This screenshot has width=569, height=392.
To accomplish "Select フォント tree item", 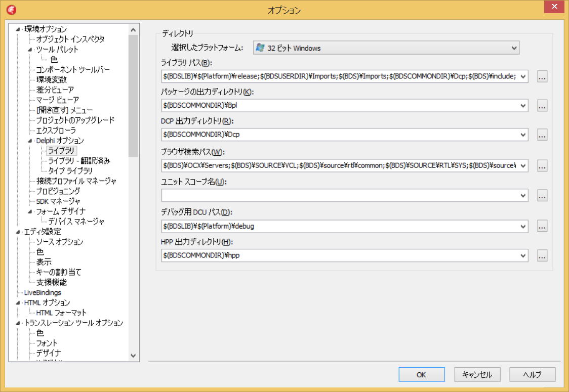I will click(47, 343).
